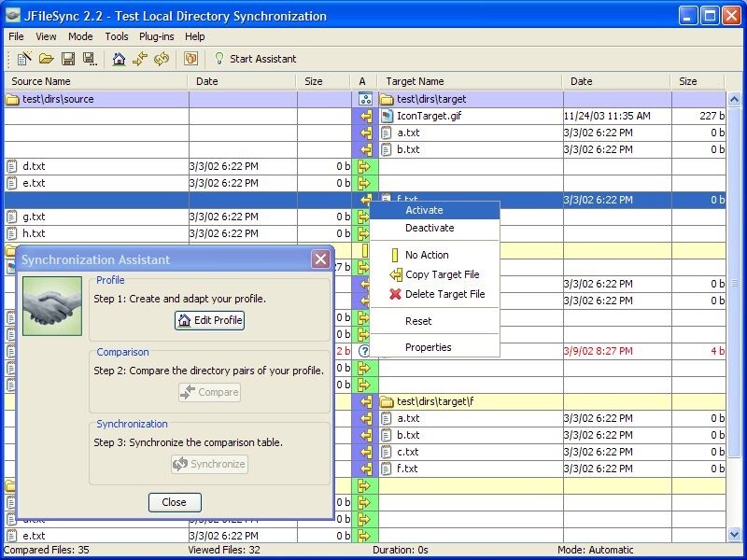The height and width of the screenshot is (560, 747).
Task: Set No Action for the selected file
Action: pyautogui.click(x=426, y=254)
